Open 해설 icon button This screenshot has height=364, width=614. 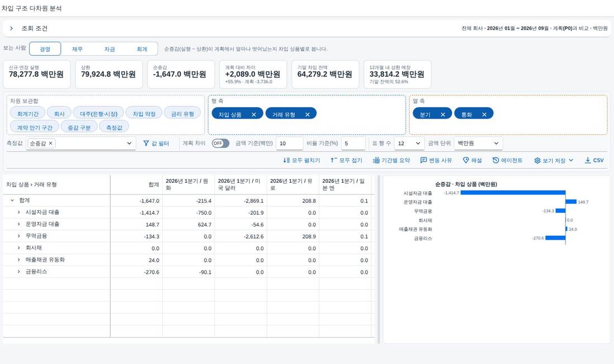[472, 161]
